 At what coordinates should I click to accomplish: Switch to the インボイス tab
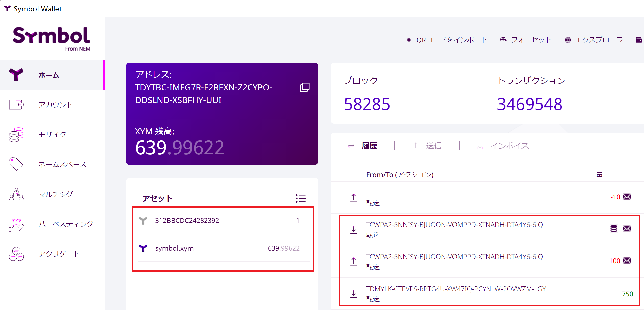[509, 146]
